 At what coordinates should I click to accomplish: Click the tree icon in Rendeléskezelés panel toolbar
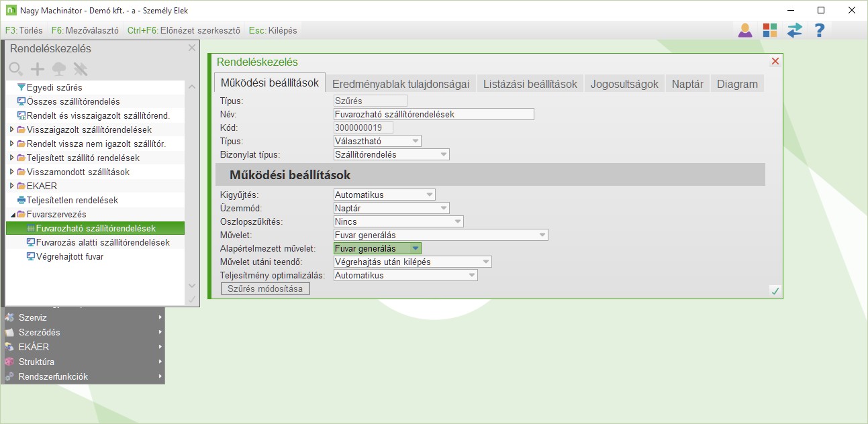[x=59, y=68]
